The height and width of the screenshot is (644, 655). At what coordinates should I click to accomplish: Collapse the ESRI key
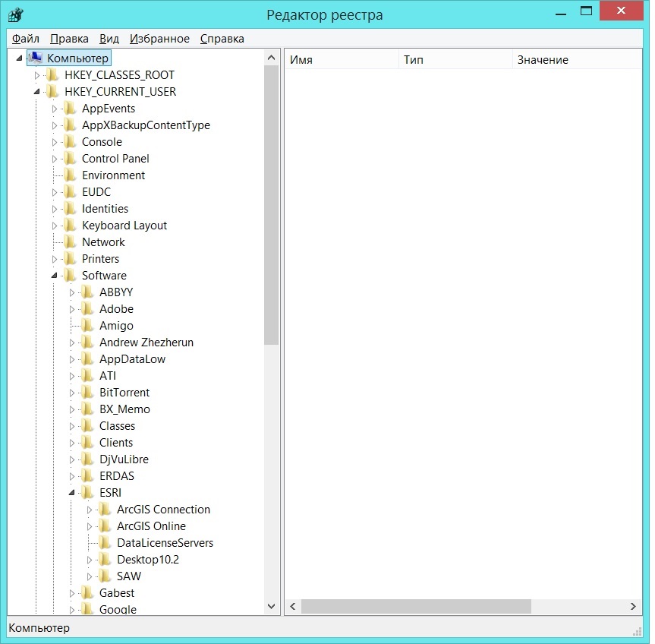72,493
